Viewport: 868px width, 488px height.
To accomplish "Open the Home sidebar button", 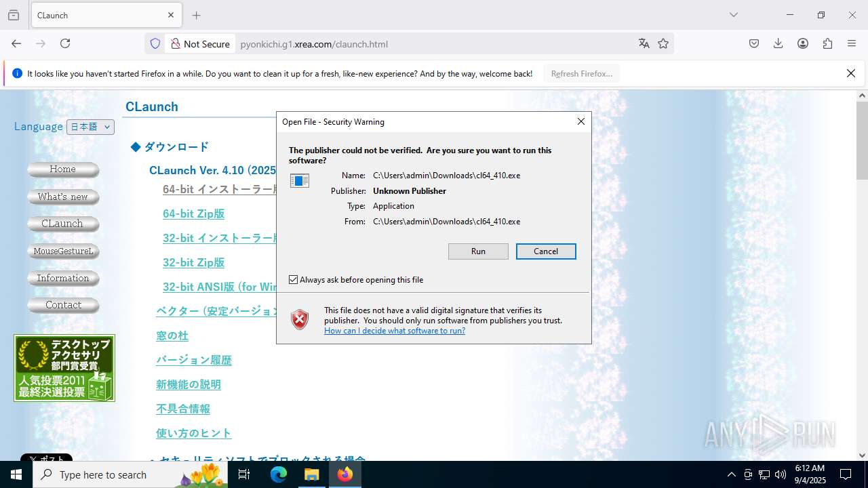I will (x=63, y=169).
